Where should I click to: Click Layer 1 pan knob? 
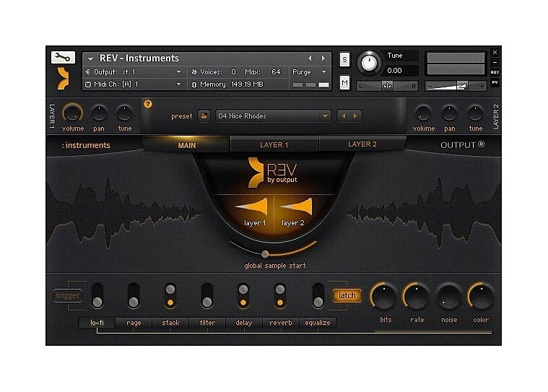coord(99,113)
